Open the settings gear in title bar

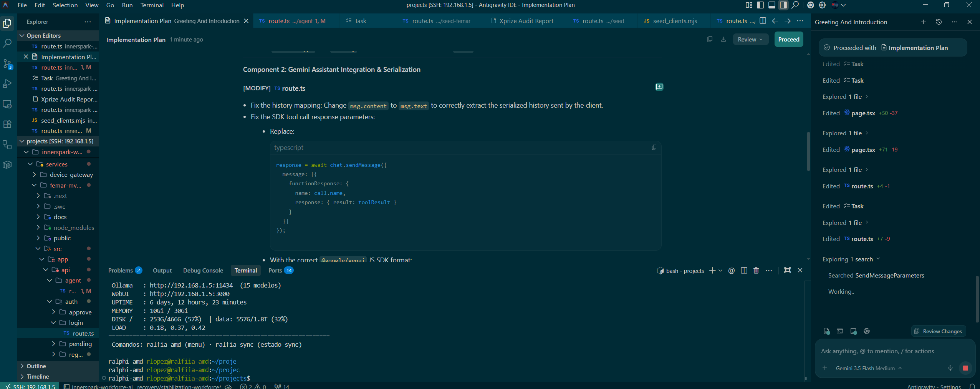point(822,5)
